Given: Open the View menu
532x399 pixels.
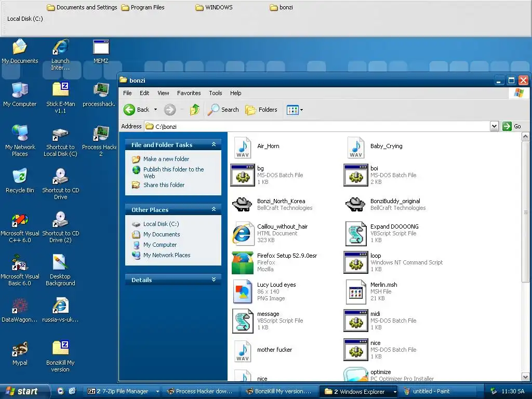Looking at the screenshot, I should (x=163, y=93).
